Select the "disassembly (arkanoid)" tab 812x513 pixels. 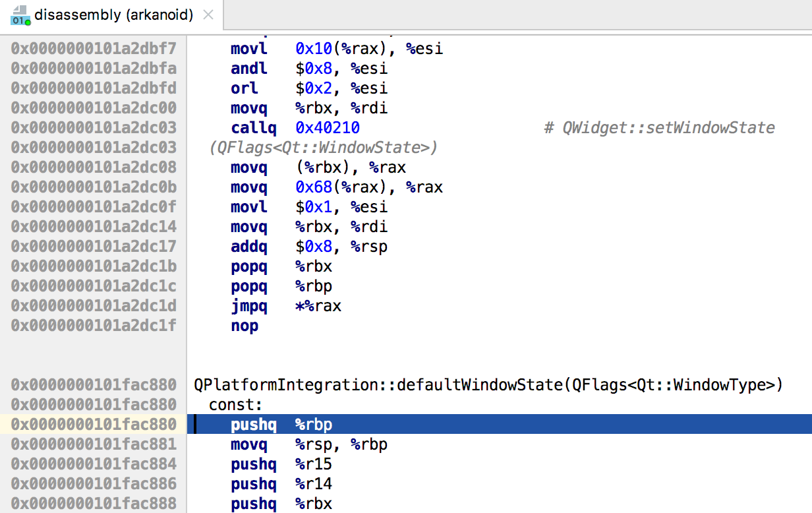[113, 15]
